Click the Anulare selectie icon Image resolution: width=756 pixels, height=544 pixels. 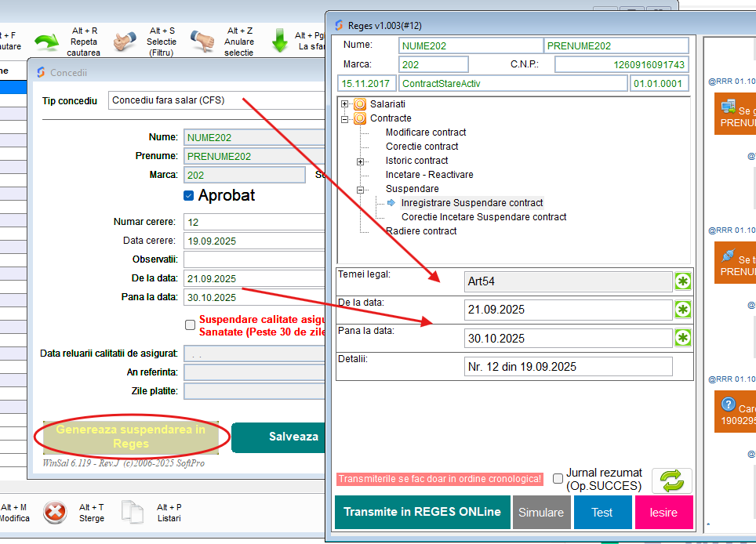coord(202,42)
